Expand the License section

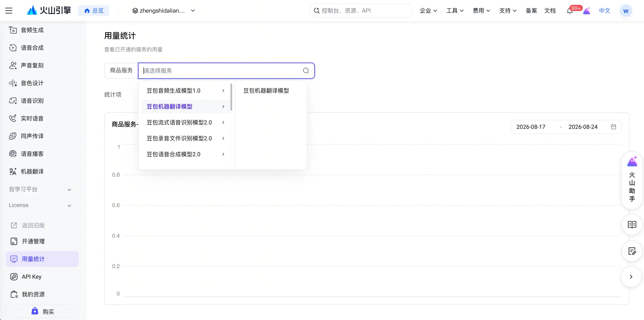40,205
